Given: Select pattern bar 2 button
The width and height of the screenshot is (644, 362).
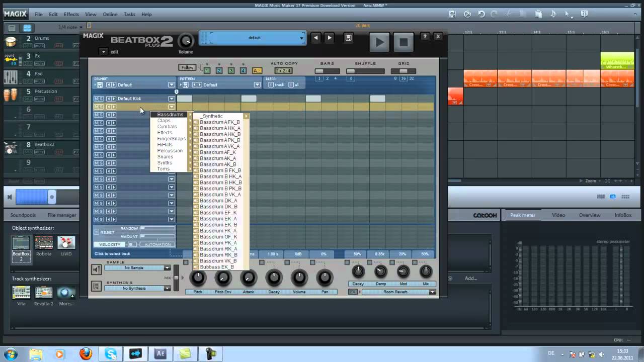Looking at the screenshot, I should (219, 70).
